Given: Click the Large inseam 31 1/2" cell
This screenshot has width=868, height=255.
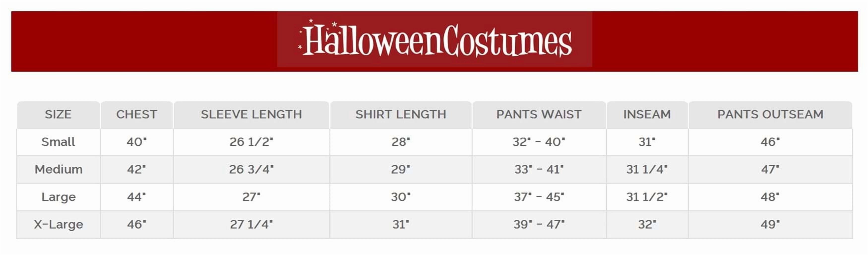Looking at the screenshot, I should [647, 197].
